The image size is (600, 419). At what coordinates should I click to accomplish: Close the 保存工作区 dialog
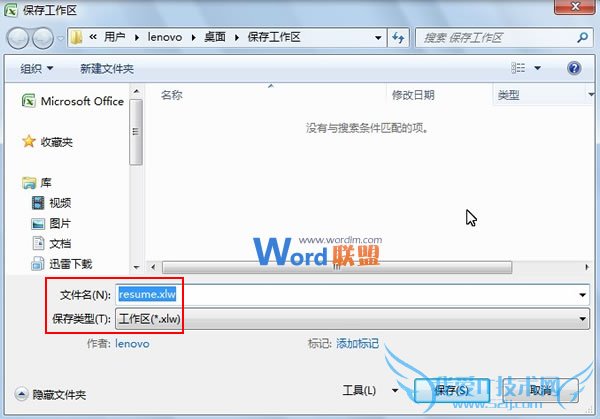pyautogui.click(x=575, y=6)
